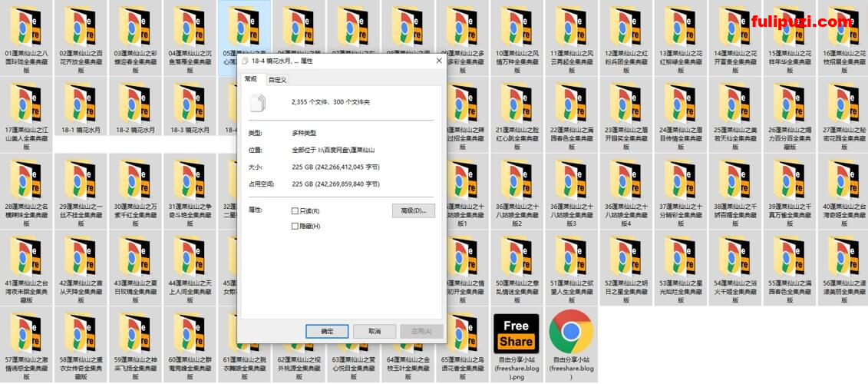Viewport: 868px width, 384px height.
Task: Select folder 40蓬莱仙山之台湾奇姬
Action: (x=843, y=190)
